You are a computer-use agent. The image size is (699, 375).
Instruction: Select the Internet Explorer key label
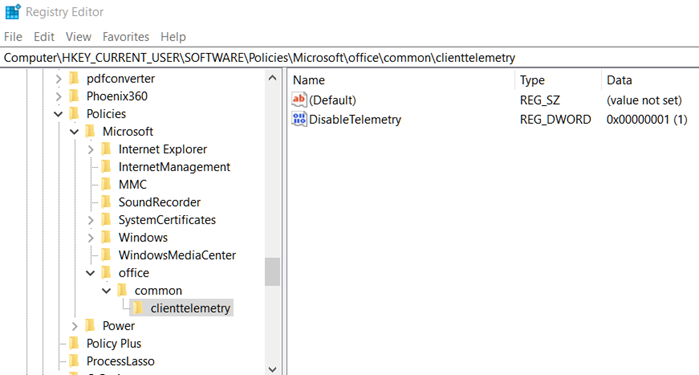[163, 149]
